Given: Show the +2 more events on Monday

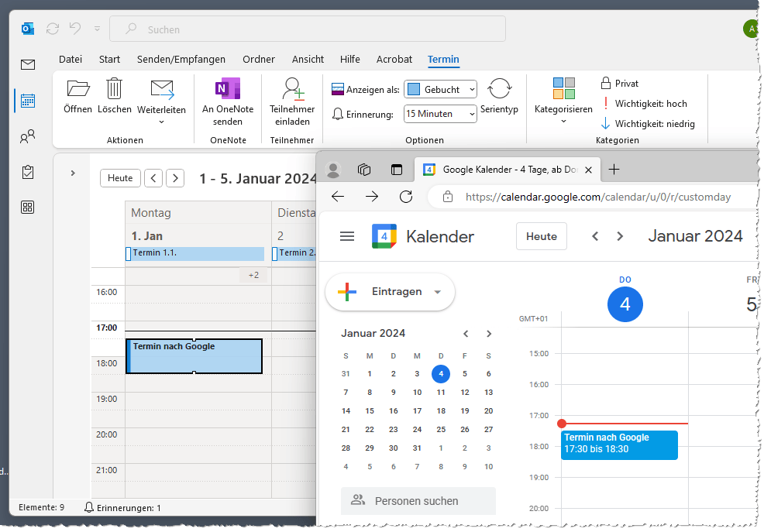Looking at the screenshot, I should pos(253,275).
